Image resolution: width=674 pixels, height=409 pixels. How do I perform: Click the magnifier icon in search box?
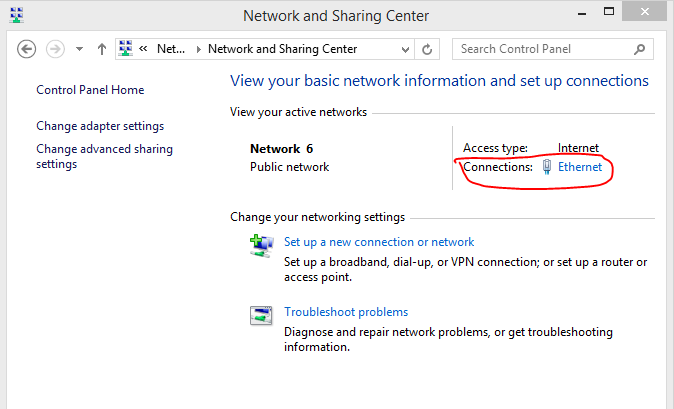[x=639, y=49]
